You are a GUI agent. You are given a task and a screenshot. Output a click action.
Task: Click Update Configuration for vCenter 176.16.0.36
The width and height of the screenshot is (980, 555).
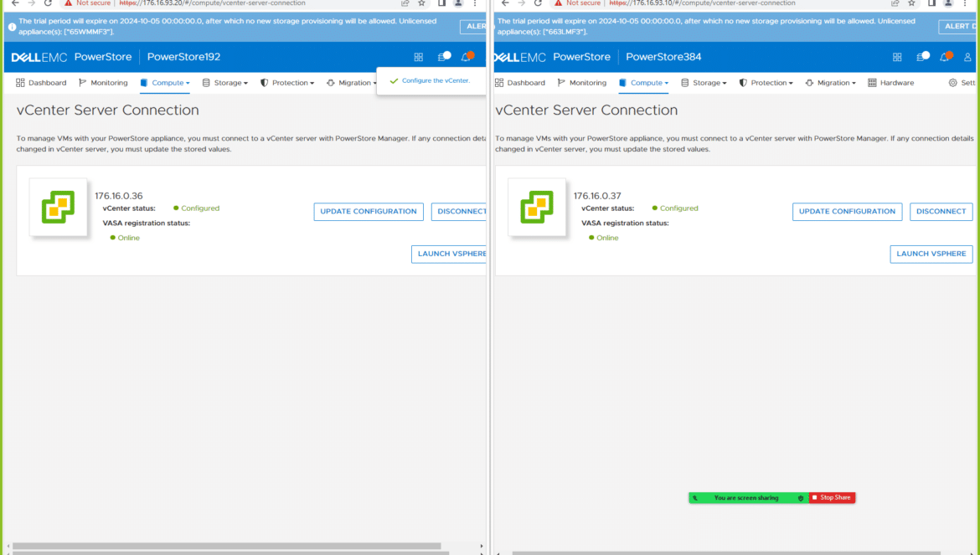coord(369,212)
